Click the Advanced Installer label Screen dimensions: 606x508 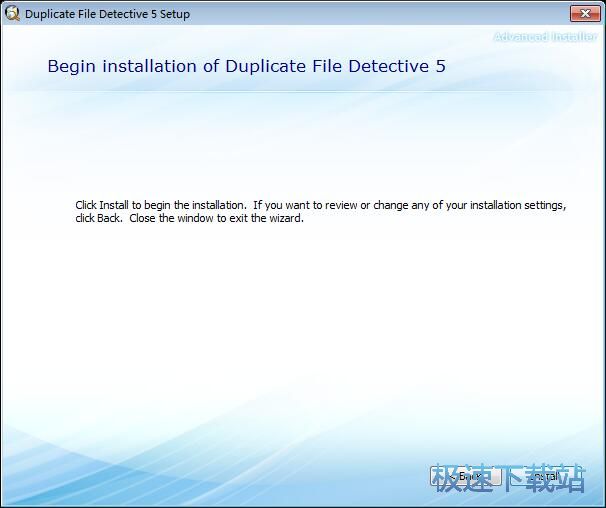pos(545,37)
